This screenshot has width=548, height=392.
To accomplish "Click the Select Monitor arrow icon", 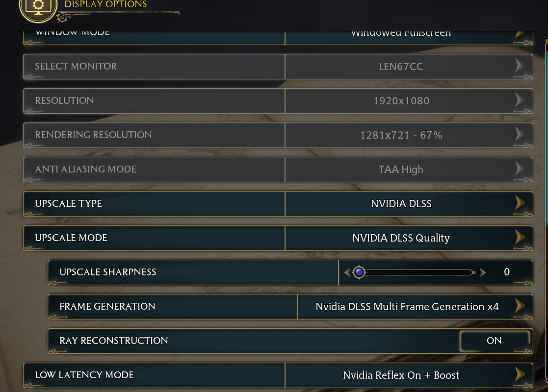I will (520, 66).
